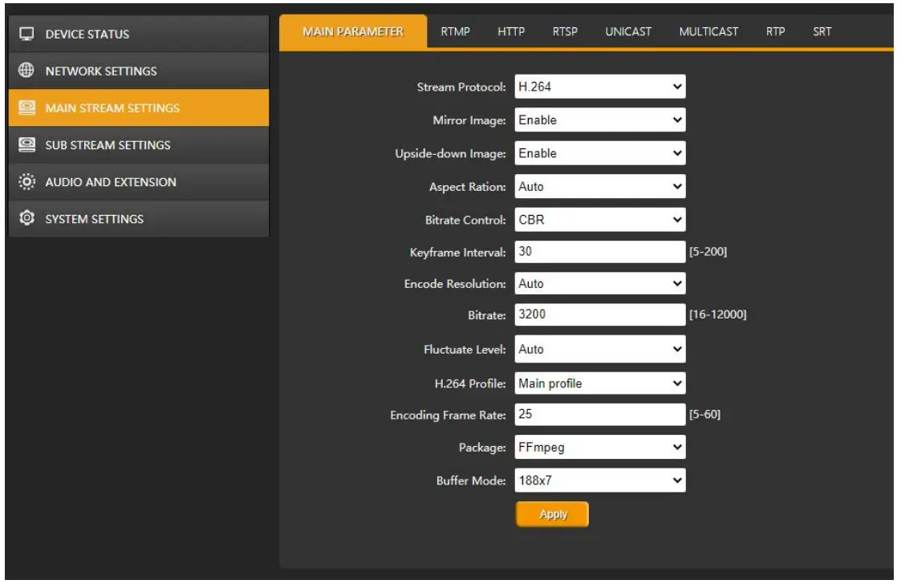The image size is (905, 588).
Task: Open Audio and Extension settings
Action: (139, 182)
